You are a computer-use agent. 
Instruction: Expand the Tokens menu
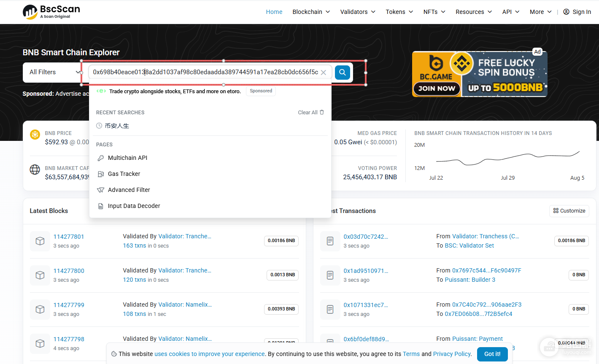(x=399, y=12)
